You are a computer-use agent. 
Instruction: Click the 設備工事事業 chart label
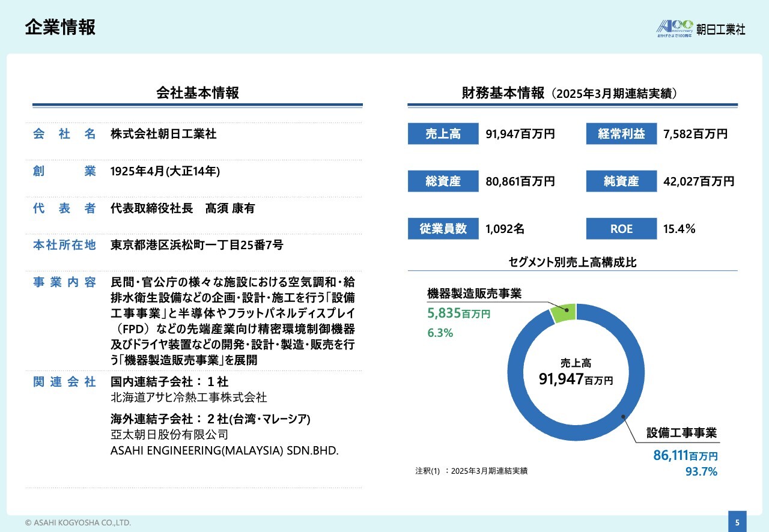(x=682, y=433)
